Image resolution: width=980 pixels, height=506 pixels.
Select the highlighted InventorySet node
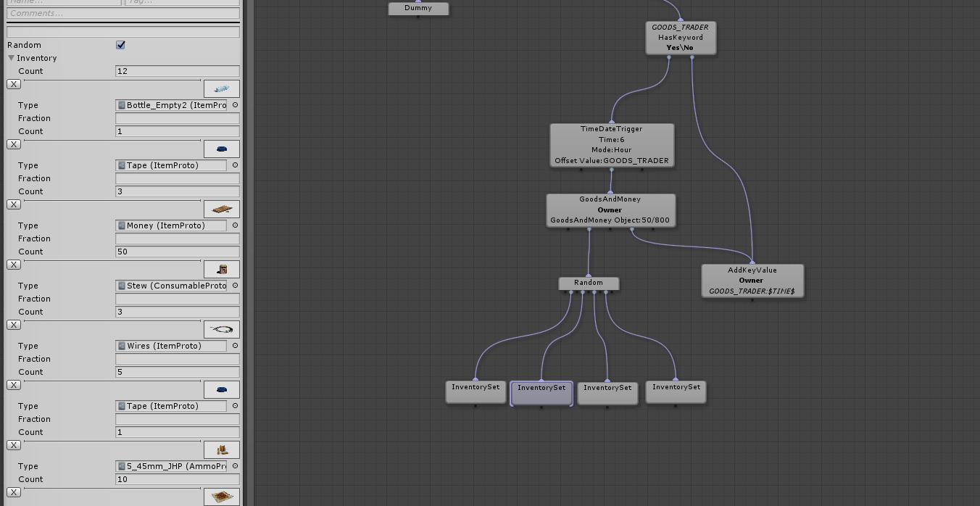tap(541, 394)
